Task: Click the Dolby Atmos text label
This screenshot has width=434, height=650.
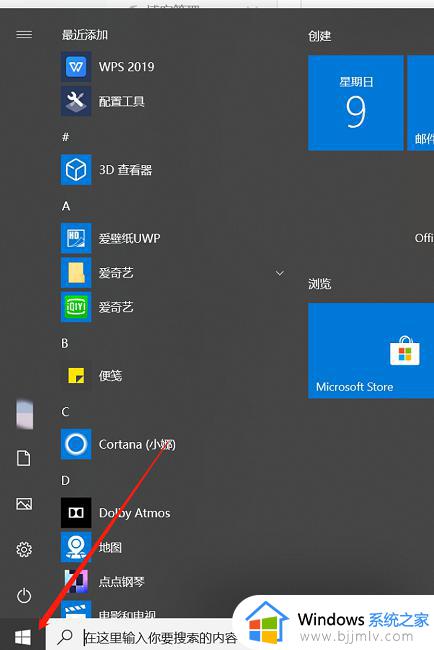Action: point(135,513)
